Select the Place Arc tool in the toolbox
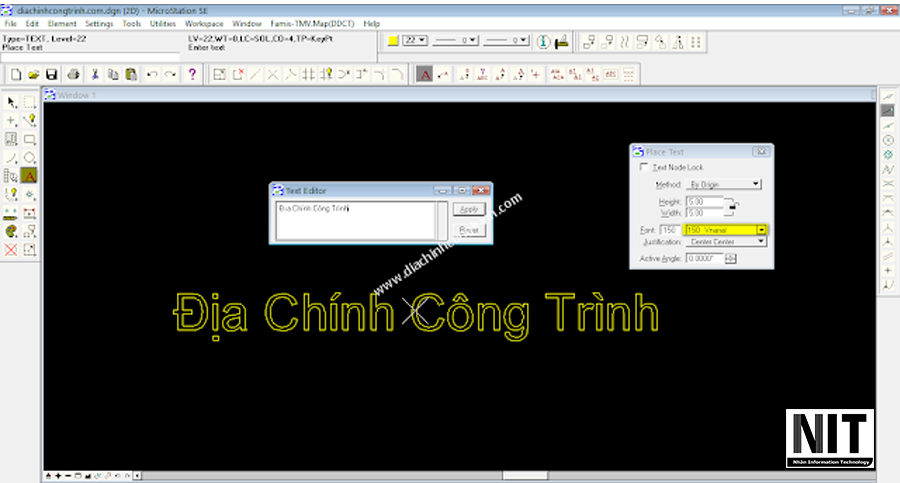900x483 pixels. coord(11,157)
